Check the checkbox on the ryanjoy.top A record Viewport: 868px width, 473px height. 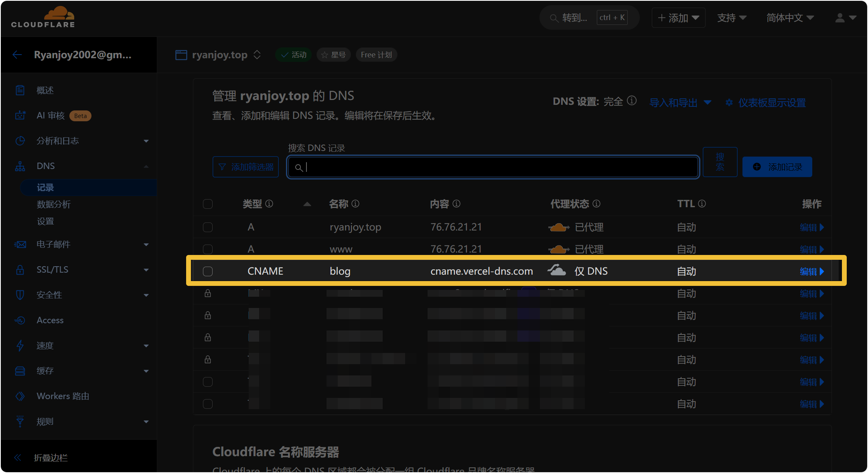pyautogui.click(x=208, y=227)
